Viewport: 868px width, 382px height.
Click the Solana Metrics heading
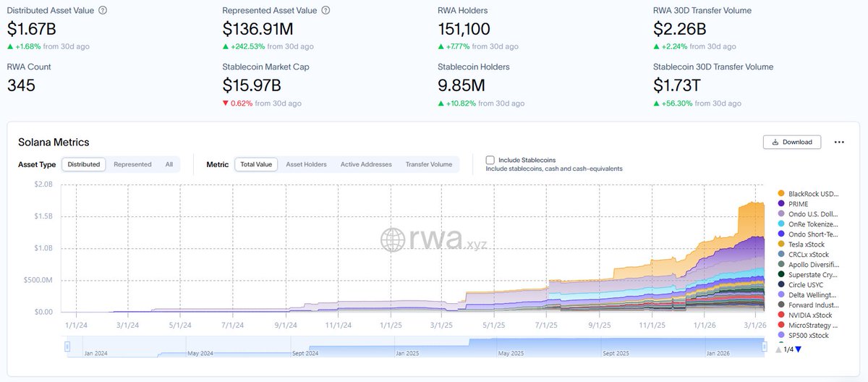[54, 143]
